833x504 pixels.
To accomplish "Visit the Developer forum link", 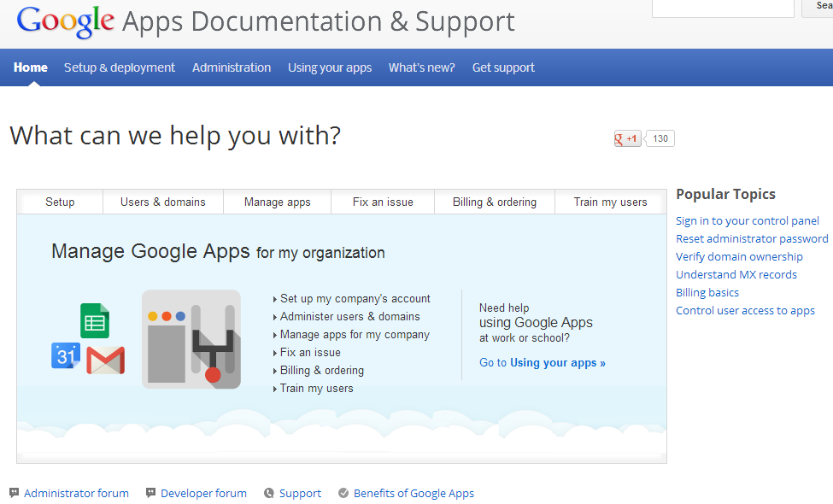I will [x=203, y=494].
